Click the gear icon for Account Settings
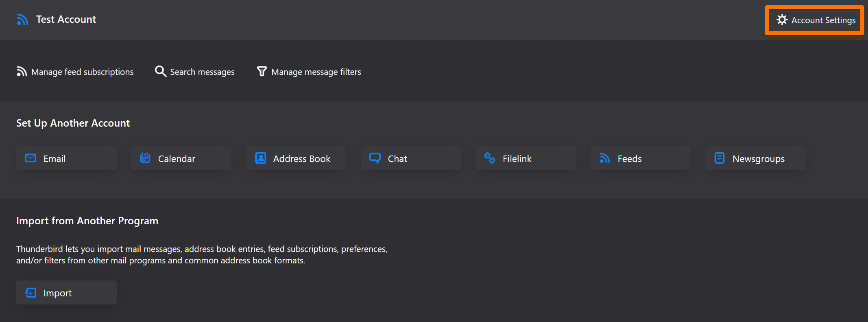 (782, 20)
